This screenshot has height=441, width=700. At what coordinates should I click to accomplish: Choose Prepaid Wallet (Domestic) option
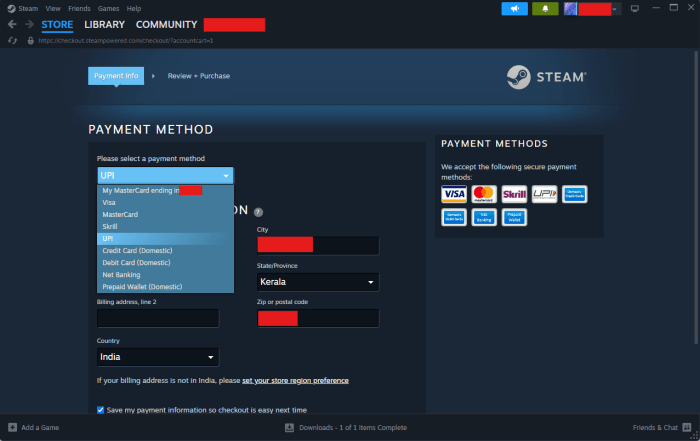pyautogui.click(x=165, y=287)
